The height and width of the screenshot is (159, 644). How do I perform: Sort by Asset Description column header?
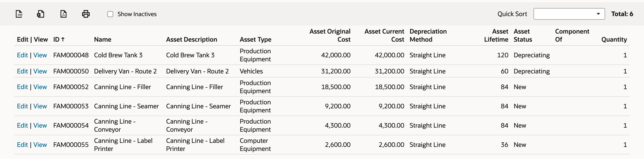tap(191, 39)
